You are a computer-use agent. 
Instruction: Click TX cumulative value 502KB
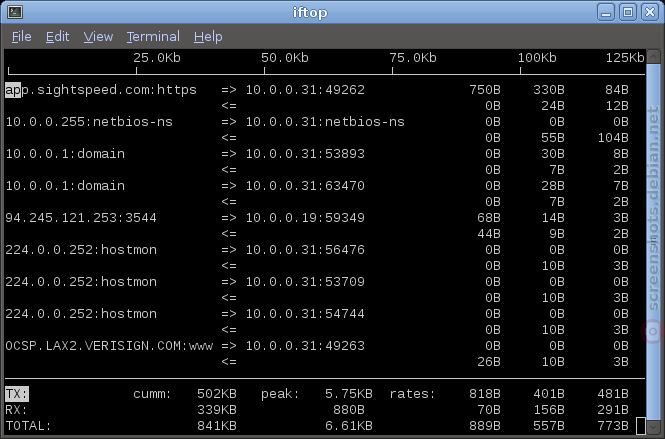pos(217,394)
